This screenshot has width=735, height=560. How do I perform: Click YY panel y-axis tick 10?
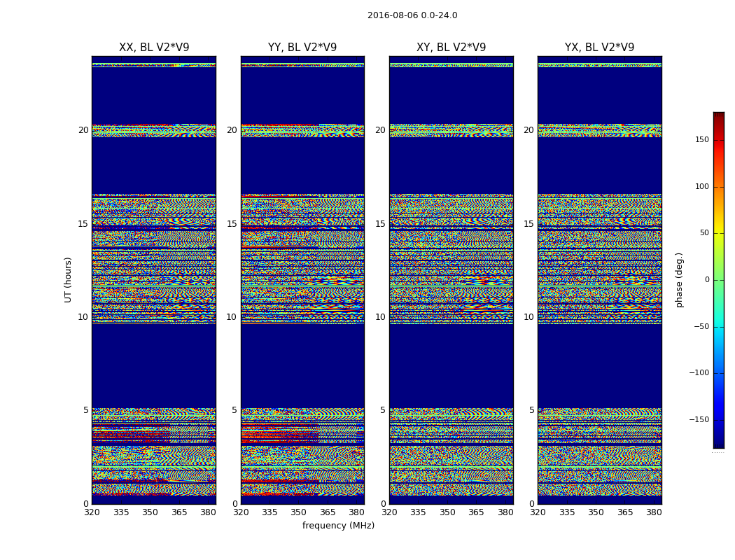[232, 317]
